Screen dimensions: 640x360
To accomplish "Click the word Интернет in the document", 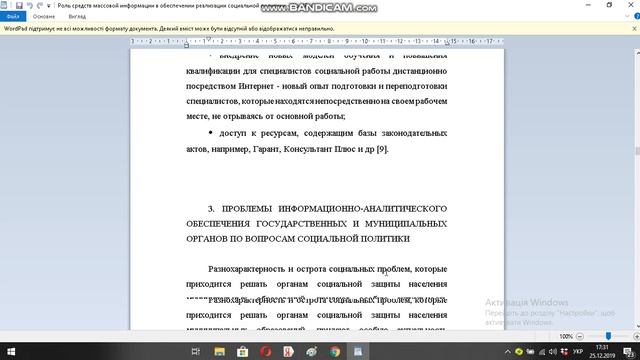I will click(256, 86).
